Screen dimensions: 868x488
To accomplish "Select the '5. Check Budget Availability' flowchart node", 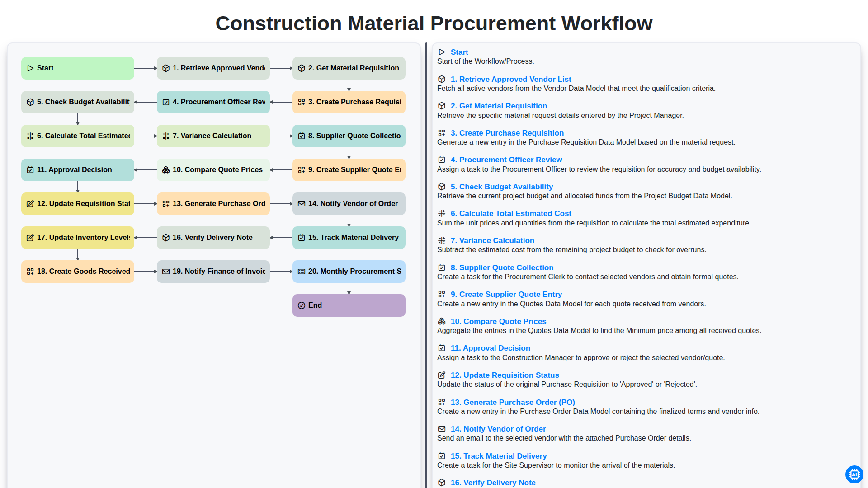I will click(x=78, y=102).
